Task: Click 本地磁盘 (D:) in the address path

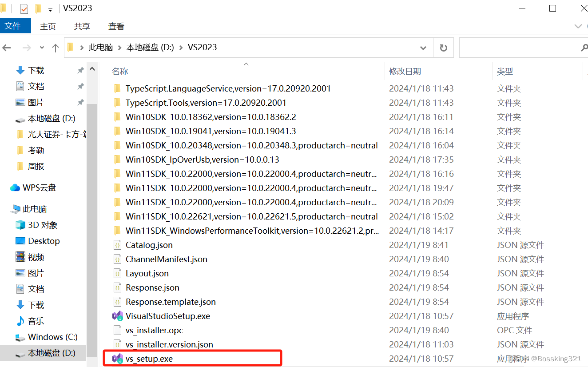Action: [x=150, y=48]
